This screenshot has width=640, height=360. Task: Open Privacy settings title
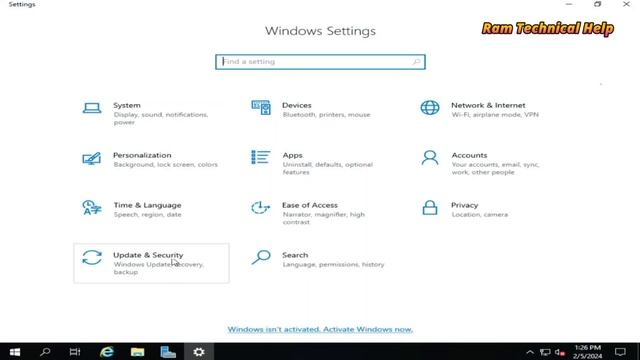[464, 205]
